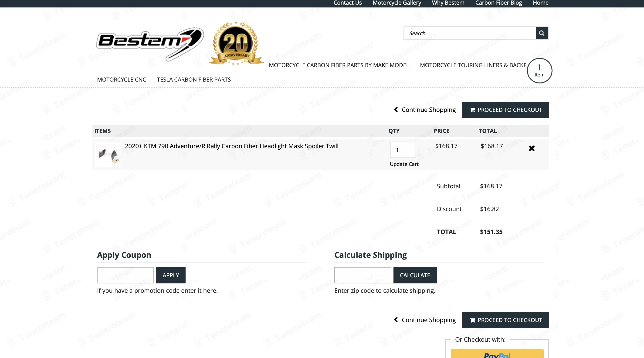Open Motorcycle Gallery in the top bar

pos(397,3)
